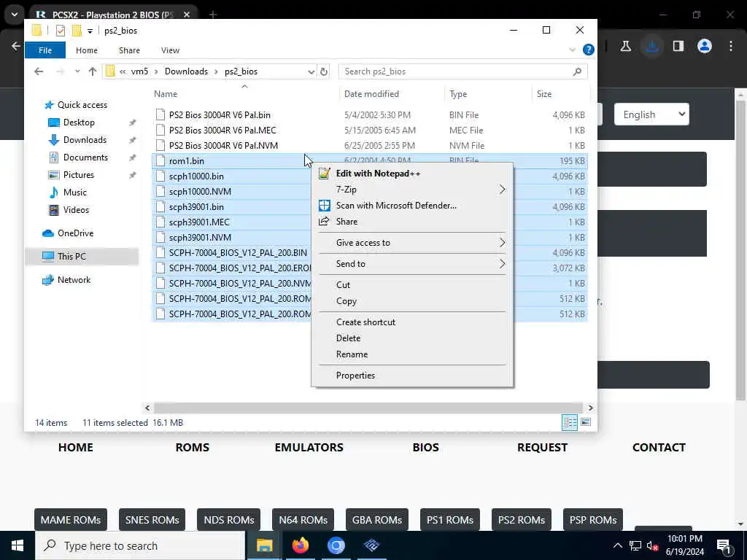Image resolution: width=747 pixels, height=560 pixels.
Task: Click the Properties checkmark quick-access icon
Action: point(61,31)
